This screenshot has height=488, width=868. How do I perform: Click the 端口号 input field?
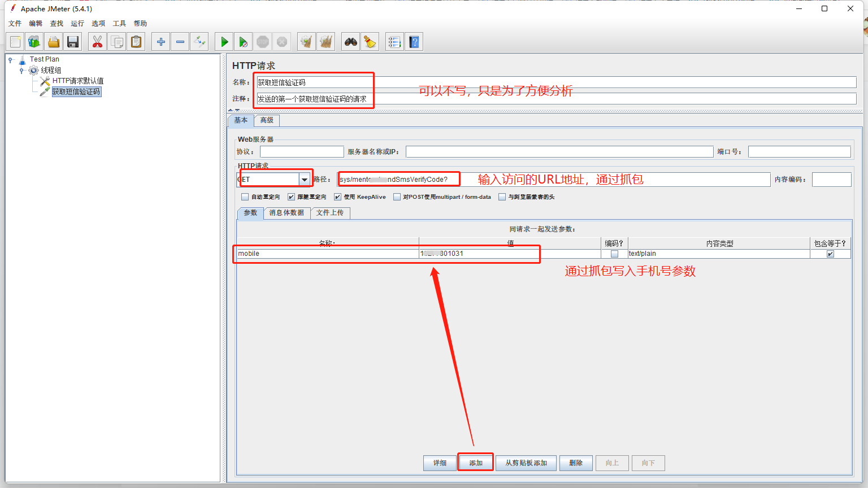(800, 152)
